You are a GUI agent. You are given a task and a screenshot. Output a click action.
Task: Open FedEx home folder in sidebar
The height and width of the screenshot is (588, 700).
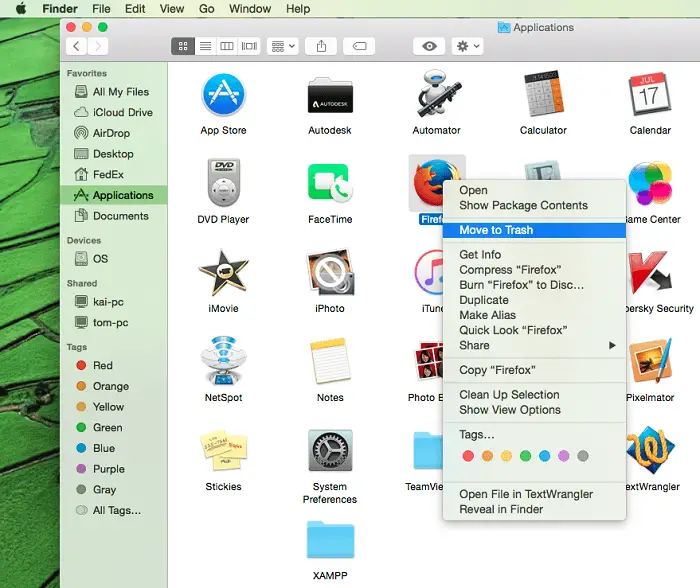pos(113,174)
